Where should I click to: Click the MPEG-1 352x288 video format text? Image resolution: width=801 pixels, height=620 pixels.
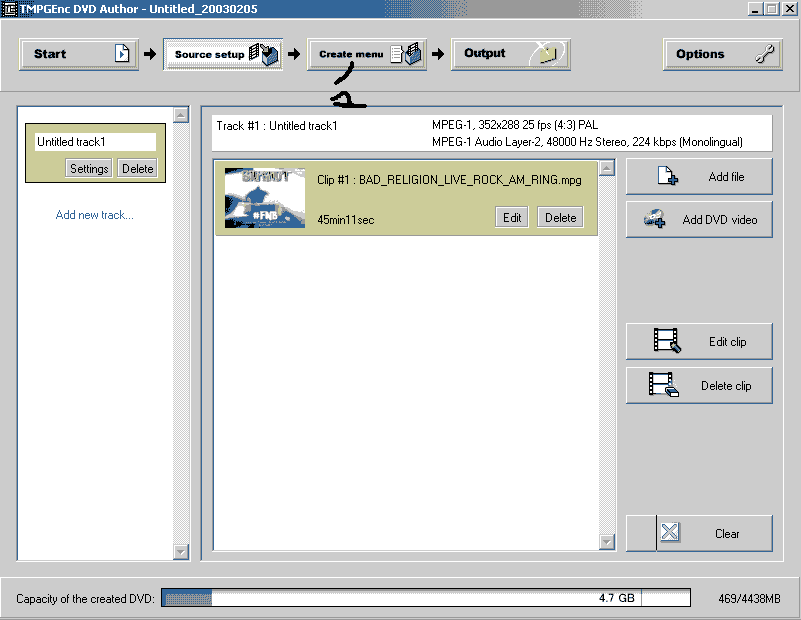coord(515,125)
